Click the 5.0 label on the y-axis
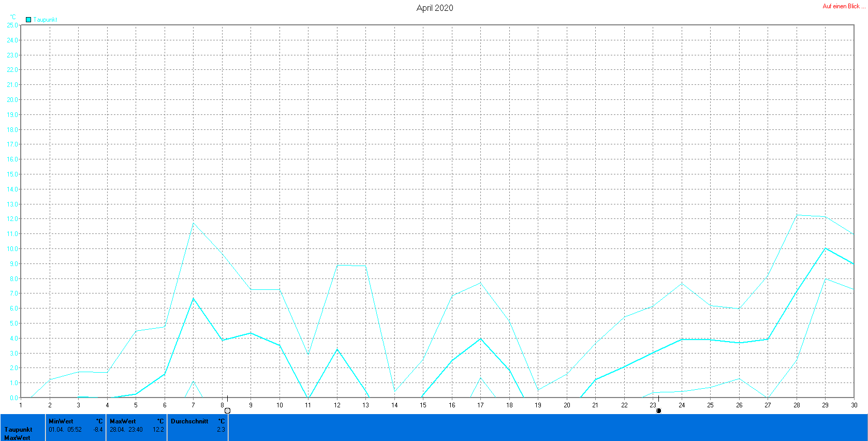 coord(14,324)
